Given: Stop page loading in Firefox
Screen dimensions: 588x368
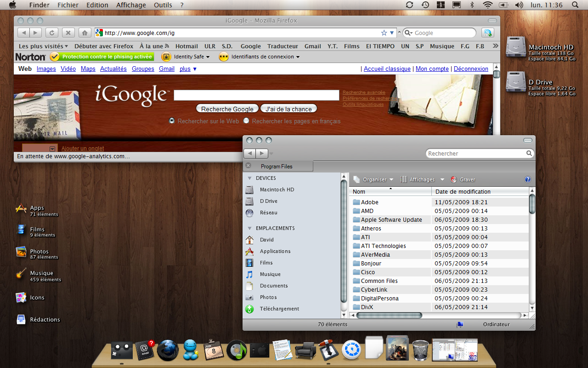Looking at the screenshot, I should (68, 33).
